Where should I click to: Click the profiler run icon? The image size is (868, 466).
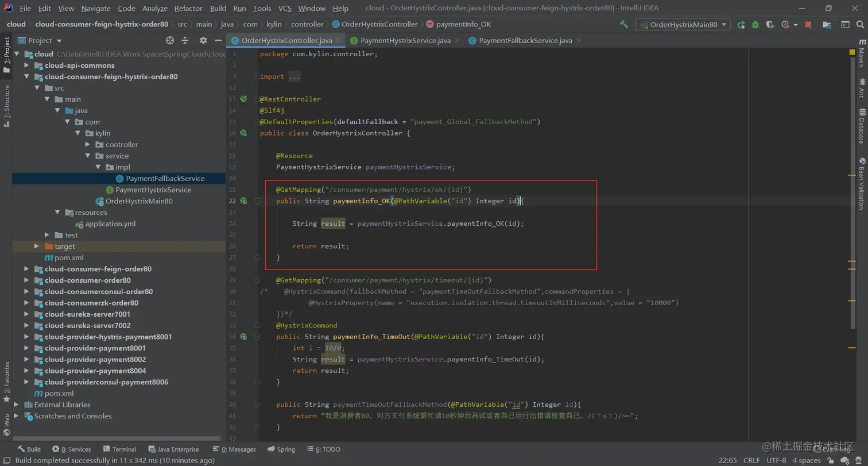click(785, 25)
